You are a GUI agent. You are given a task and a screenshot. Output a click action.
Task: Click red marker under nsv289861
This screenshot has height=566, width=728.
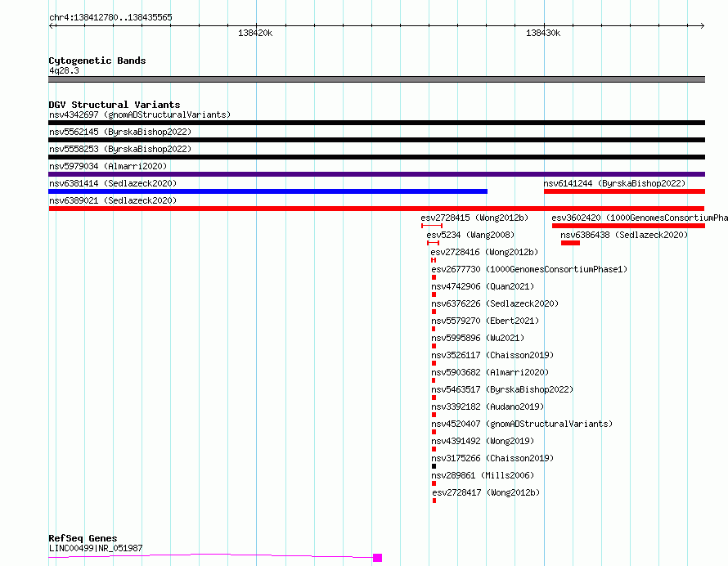coord(434,483)
